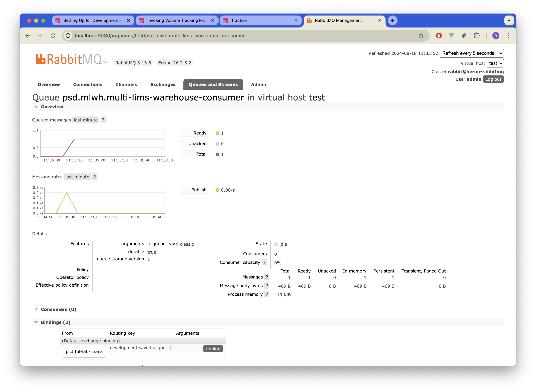Reload the page with the refresh icon
Screen dimensions: 536x392
point(53,36)
